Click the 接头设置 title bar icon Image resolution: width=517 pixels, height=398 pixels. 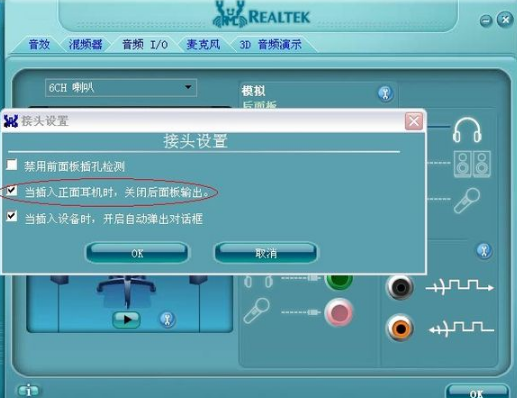(11, 121)
